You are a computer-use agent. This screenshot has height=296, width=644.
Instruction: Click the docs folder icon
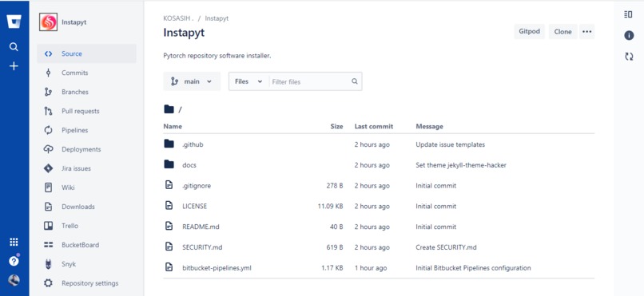(169, 164)
